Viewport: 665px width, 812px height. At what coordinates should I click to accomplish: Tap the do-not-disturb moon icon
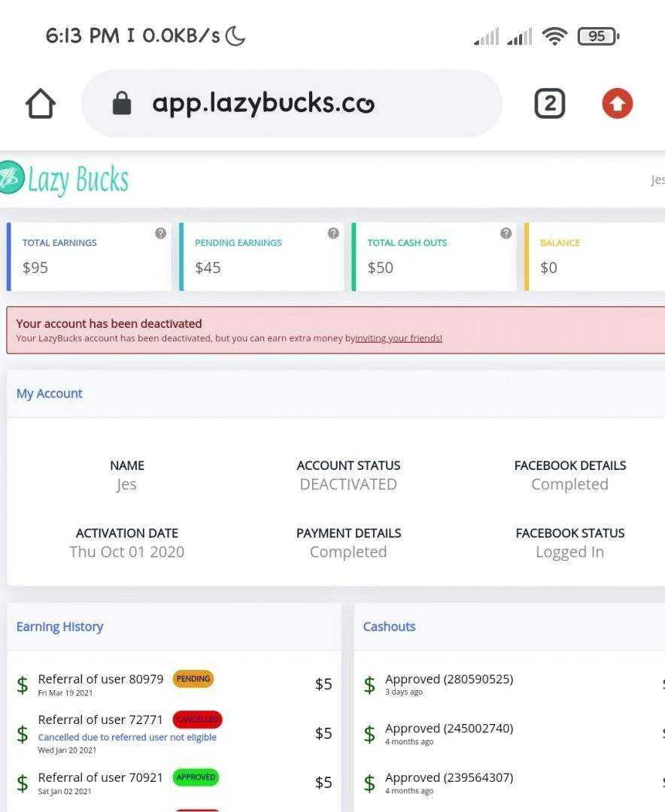click(235, 36)
